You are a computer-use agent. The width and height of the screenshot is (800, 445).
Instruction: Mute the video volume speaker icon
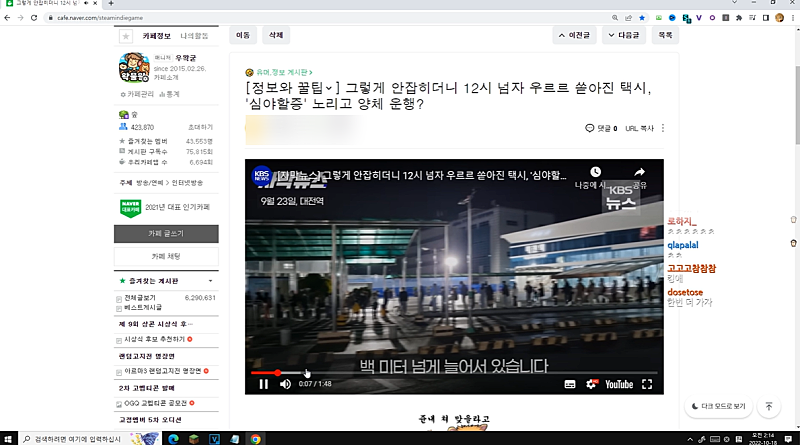coord(285,384)
